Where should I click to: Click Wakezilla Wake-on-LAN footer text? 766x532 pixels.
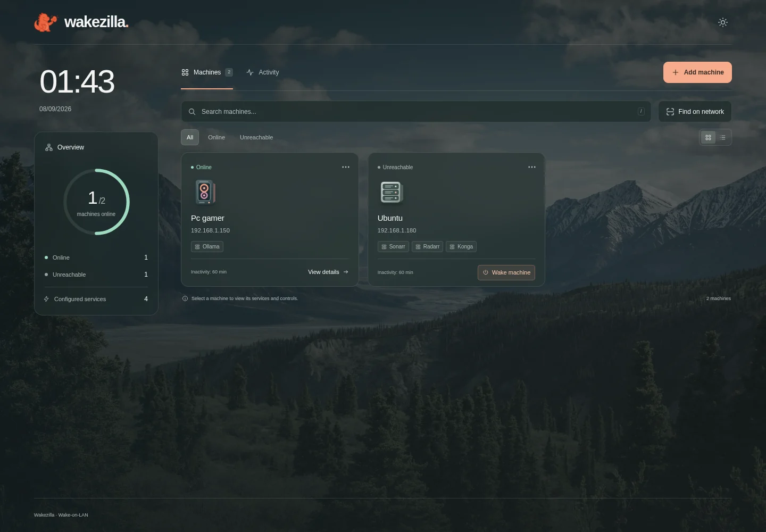(61, 515)
